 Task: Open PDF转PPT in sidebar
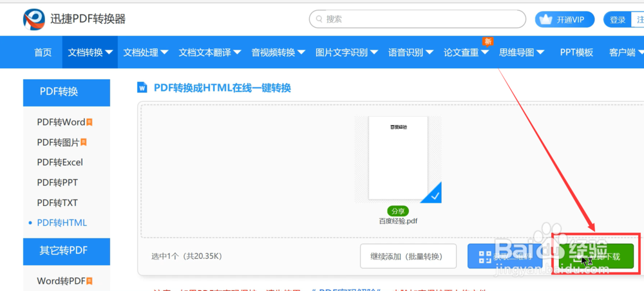tap(57, 182)
